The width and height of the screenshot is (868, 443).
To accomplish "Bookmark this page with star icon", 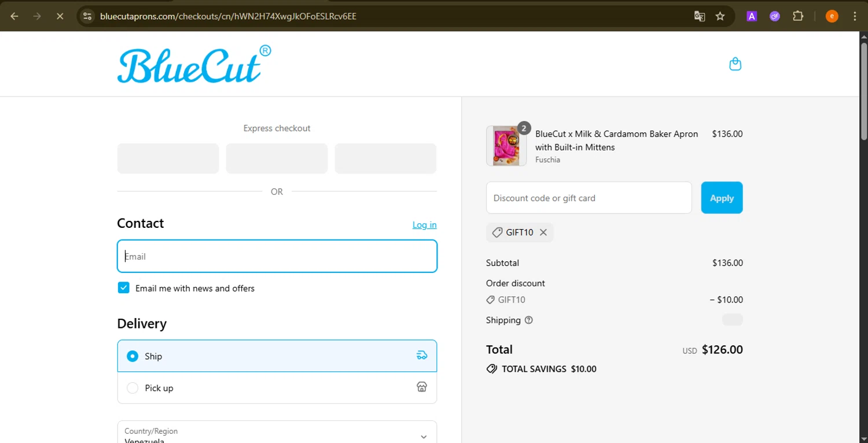I will point(720,16).
